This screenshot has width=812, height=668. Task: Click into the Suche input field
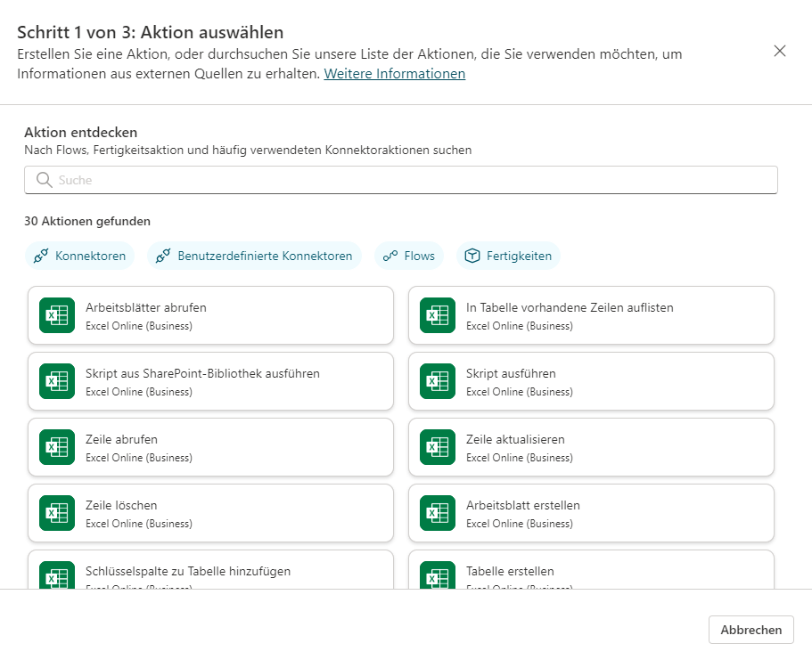coord(410,180)
